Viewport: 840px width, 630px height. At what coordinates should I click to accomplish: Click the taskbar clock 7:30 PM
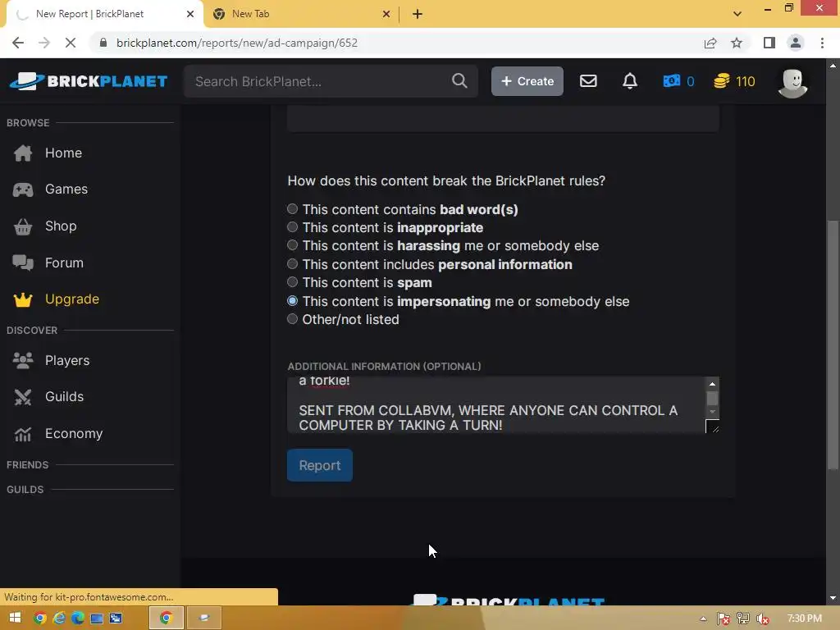pos(804,619)
